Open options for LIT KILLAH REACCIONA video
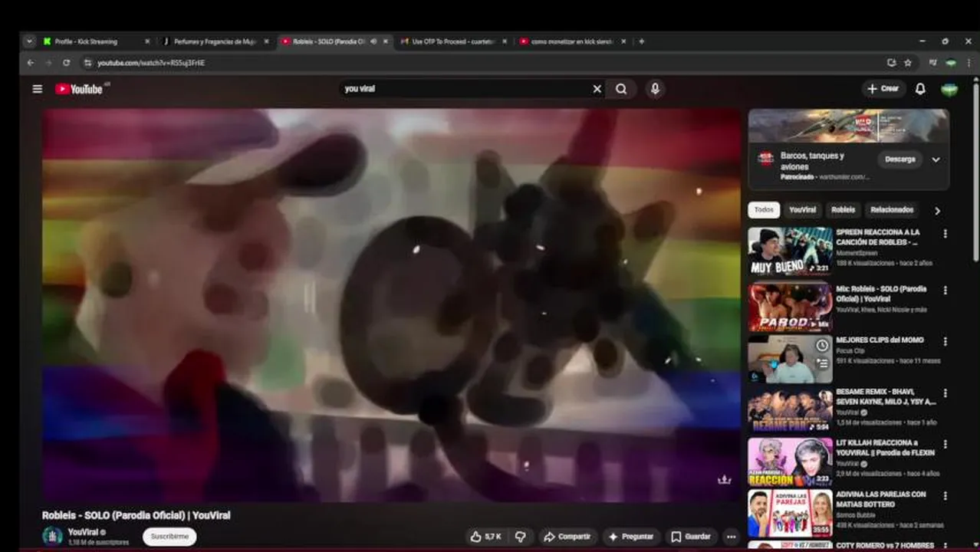 tap(945, 444)
